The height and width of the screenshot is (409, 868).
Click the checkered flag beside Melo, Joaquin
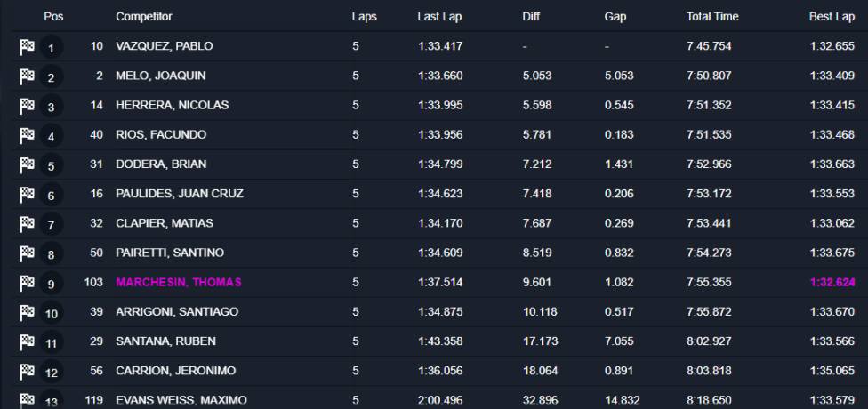(x=27, y=76)
